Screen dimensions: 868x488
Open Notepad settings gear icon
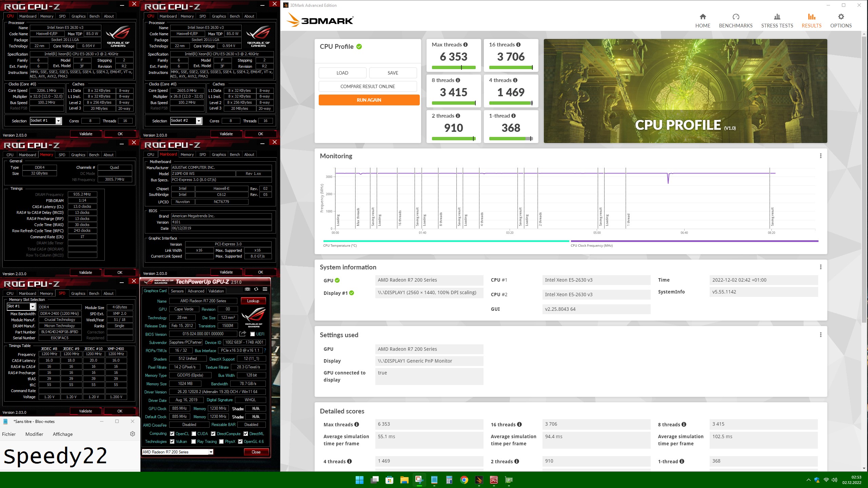click(x=133, y=434)
